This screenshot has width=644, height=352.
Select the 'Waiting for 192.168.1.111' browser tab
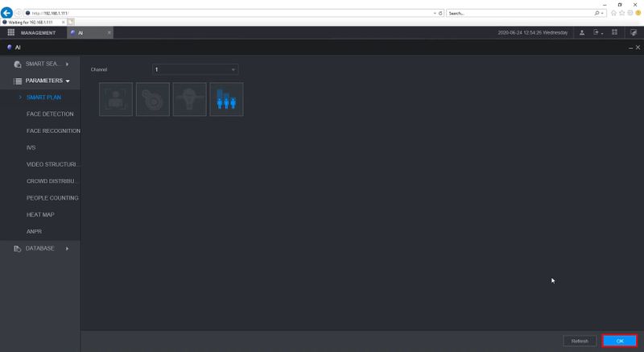pyautogui.click(x=33, y=23)
